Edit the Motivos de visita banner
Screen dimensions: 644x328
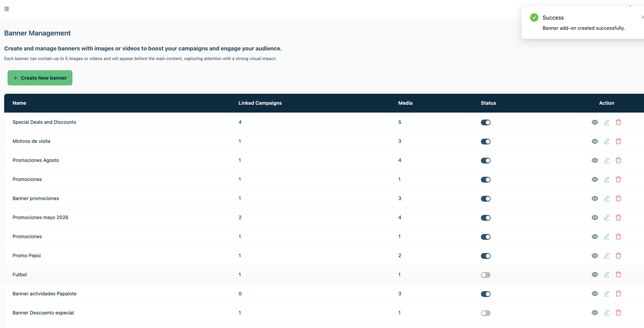pos(607,141)
